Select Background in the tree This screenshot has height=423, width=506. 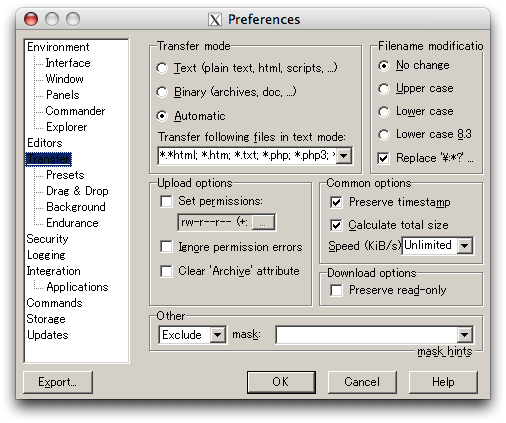click(76, 207)
